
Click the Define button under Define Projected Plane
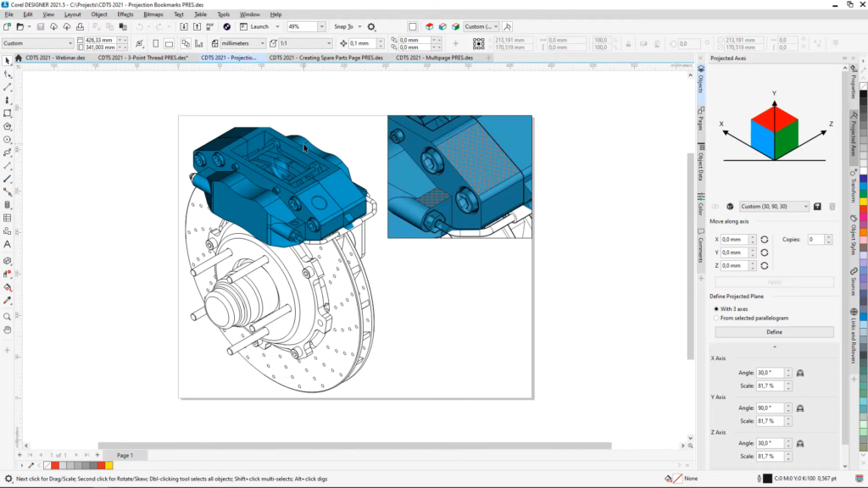[775, 332]
